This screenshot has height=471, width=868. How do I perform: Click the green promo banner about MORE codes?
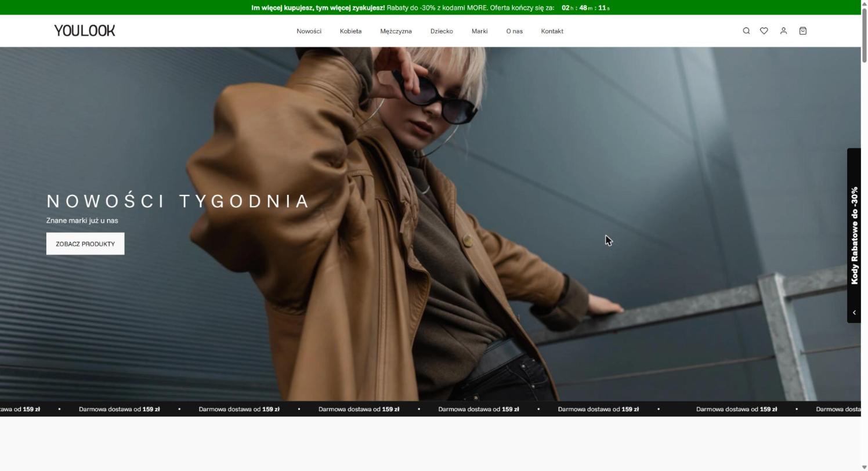tap(431, 8)
